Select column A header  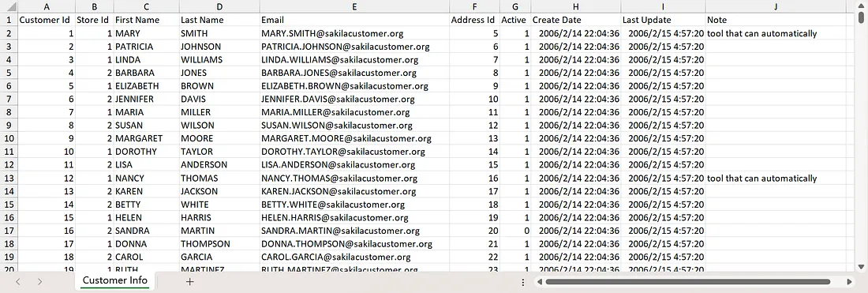click(47, 6)
